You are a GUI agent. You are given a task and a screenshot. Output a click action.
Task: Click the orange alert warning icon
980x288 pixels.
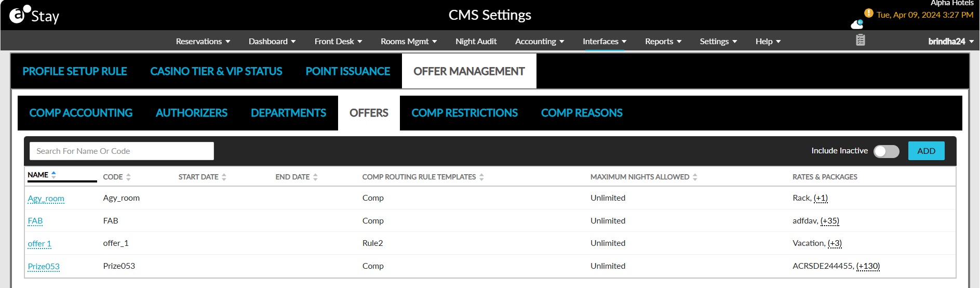tap(868, 13)
